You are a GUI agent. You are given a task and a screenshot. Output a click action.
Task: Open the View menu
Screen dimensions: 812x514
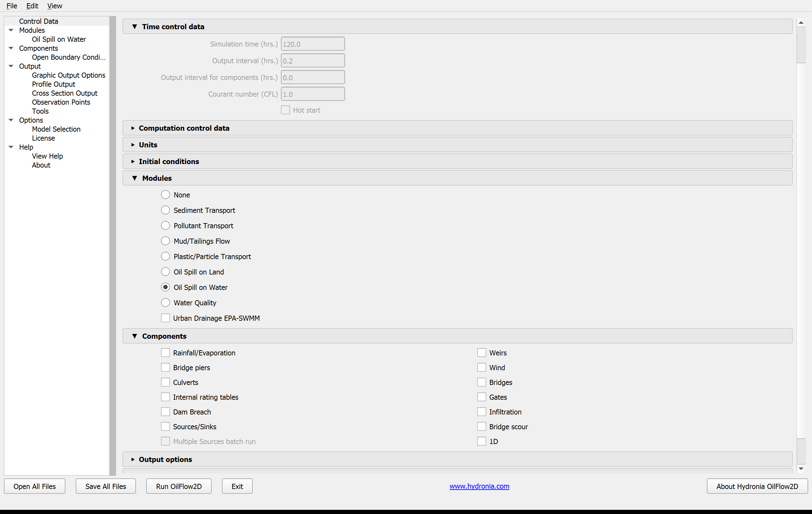point(55,6)
